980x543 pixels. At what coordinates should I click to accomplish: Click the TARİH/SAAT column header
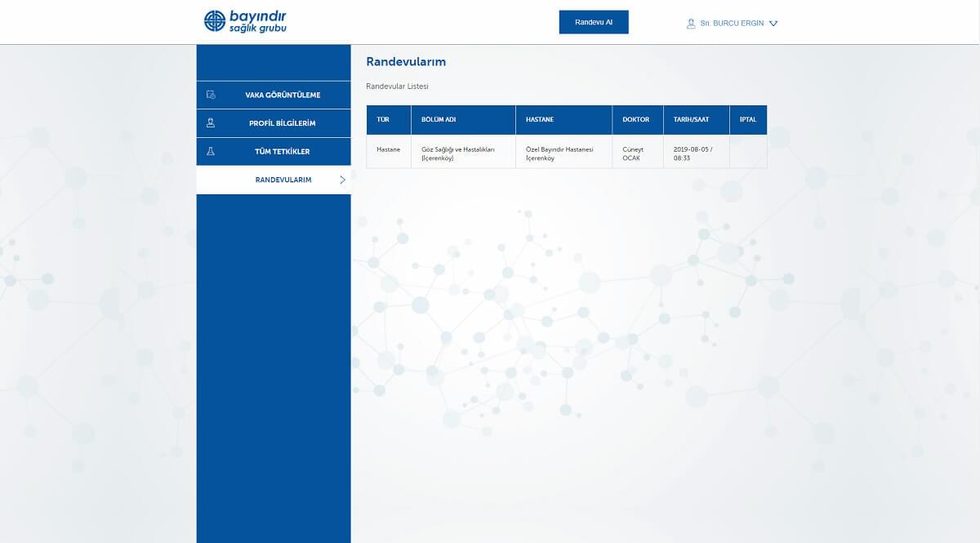pyautogui.click(x=691, y=120)
